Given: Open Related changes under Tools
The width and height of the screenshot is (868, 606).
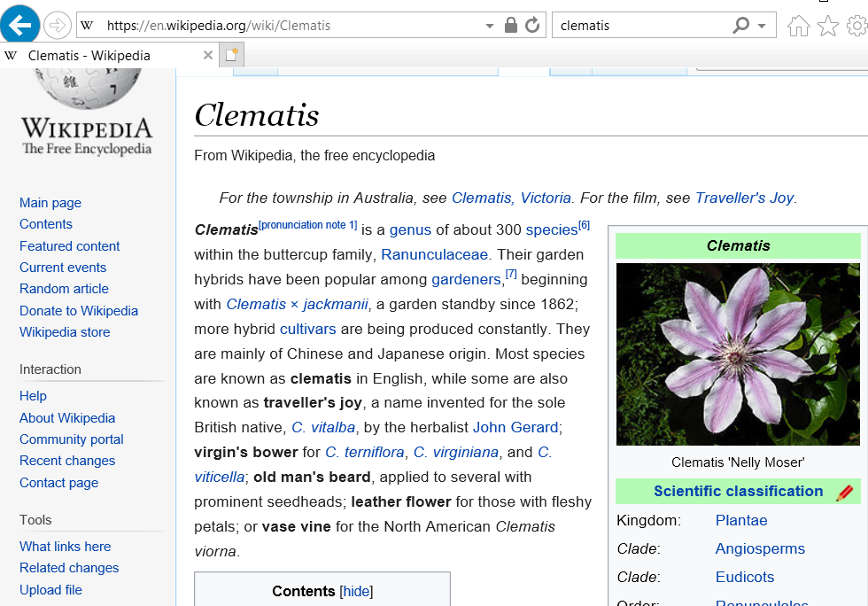Looking at the screenshot, I should point(69,568).
